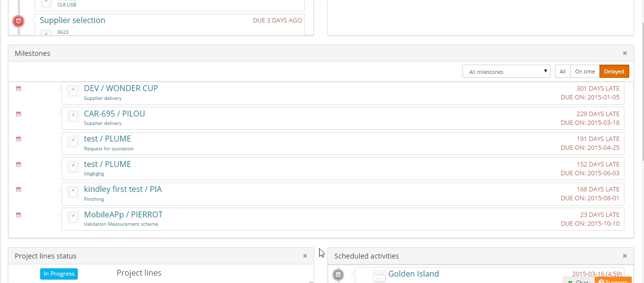
Task: Open the Chat tab at bottom
Action: click(x=577, y=281)
